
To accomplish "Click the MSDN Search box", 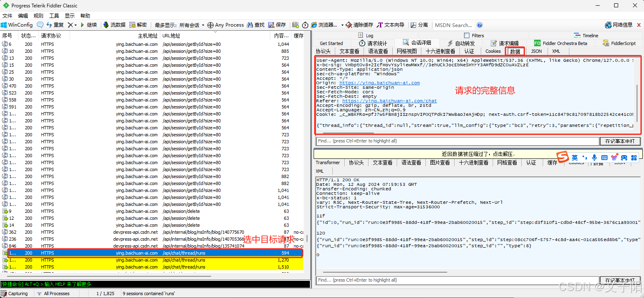I will coord(453,25).
